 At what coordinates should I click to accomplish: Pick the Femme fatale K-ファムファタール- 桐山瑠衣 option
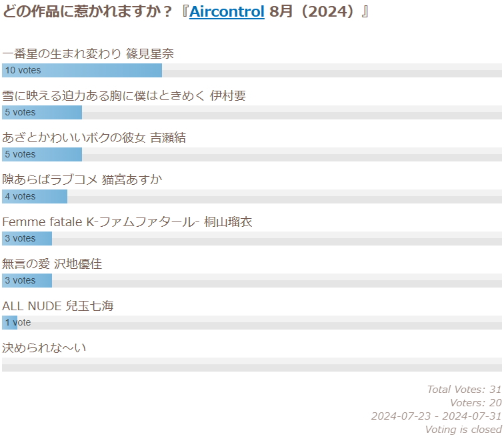coord(127,222)
